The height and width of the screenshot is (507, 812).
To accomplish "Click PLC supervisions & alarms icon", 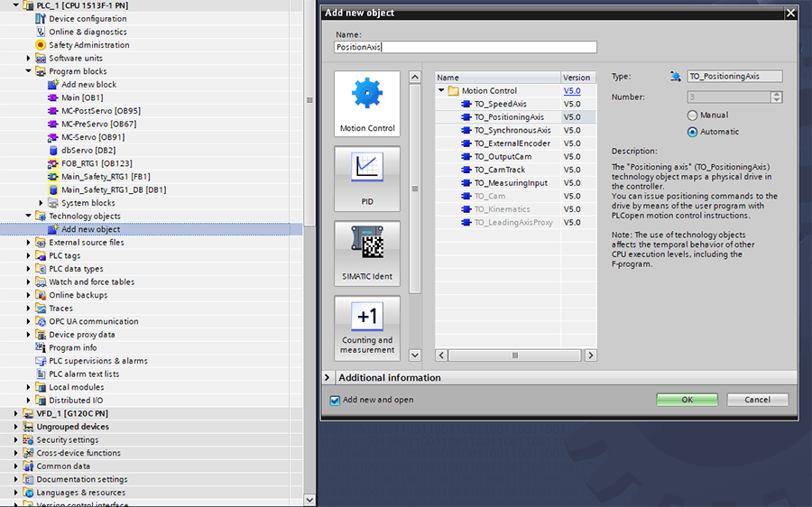I will coord(41,361).
